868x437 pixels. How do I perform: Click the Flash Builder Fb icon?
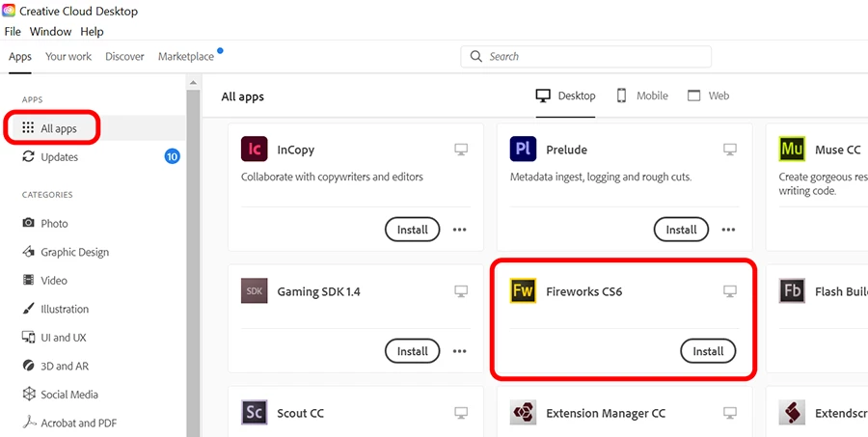click(792, 290)
